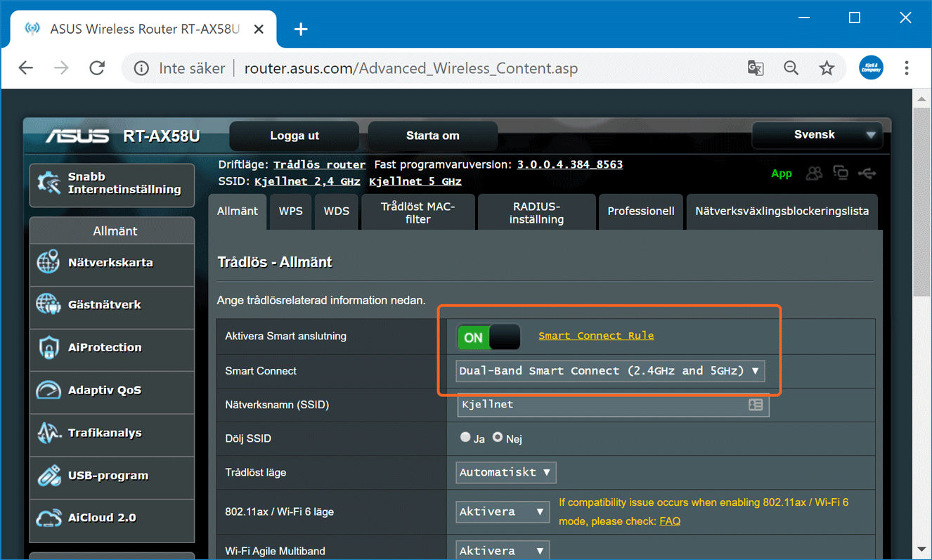Expand the Trådlöst läge Automatiskt dropdown
Viewport: 932px width, 560px height.
point(505,472)
